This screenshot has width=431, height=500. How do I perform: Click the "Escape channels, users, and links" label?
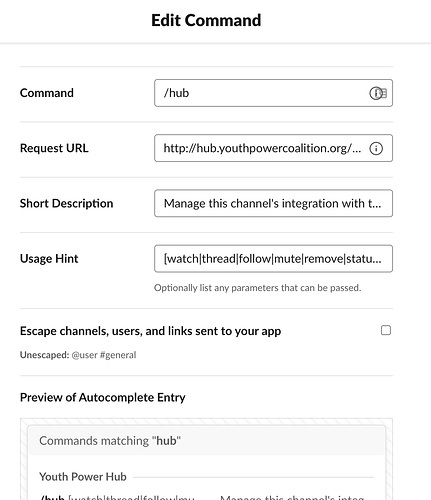pyautogui.click(x=150, y=331)
